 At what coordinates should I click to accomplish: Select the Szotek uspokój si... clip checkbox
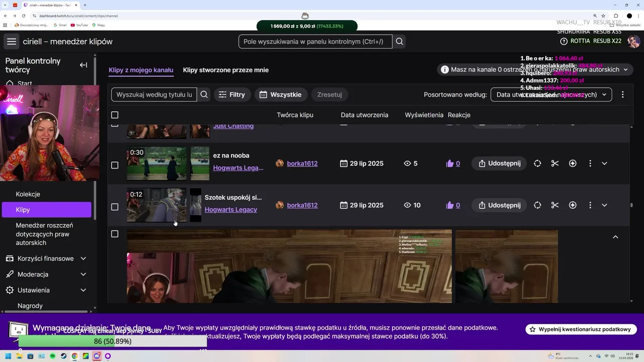click(x=115, y=207)
